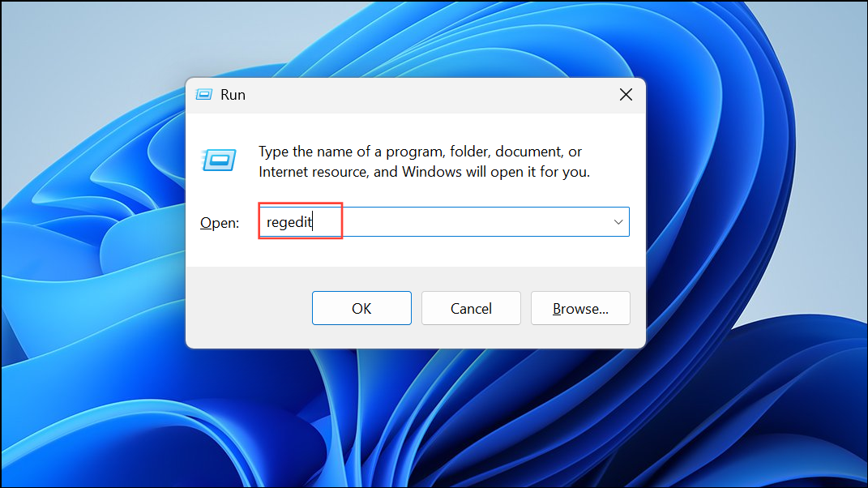Select the regedit text in the field

tap(290, 221)
